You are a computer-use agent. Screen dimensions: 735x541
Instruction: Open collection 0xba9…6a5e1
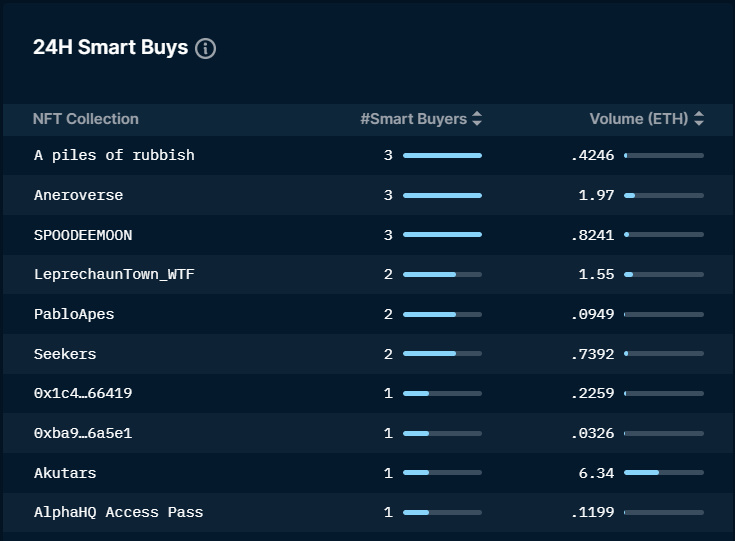(x=83, y=433)
